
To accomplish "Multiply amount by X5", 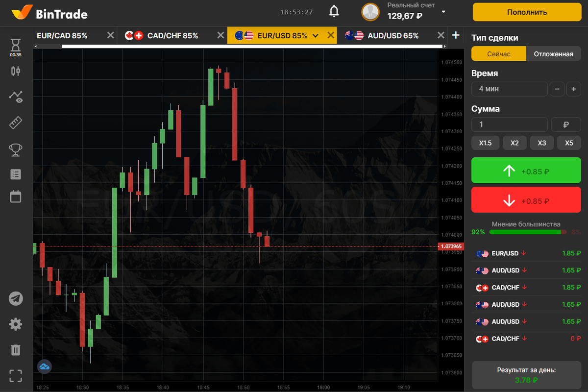I will (569, 143).
